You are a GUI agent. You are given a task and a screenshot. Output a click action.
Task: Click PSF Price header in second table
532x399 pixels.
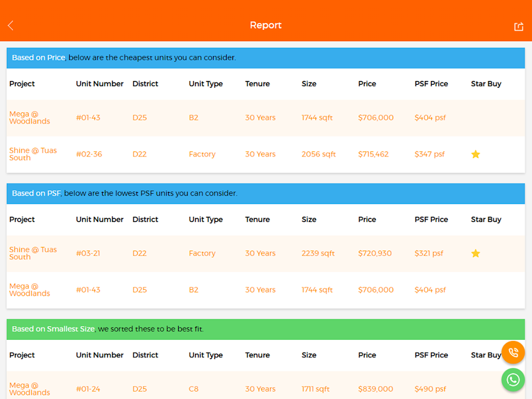click(x=431, y=219)
